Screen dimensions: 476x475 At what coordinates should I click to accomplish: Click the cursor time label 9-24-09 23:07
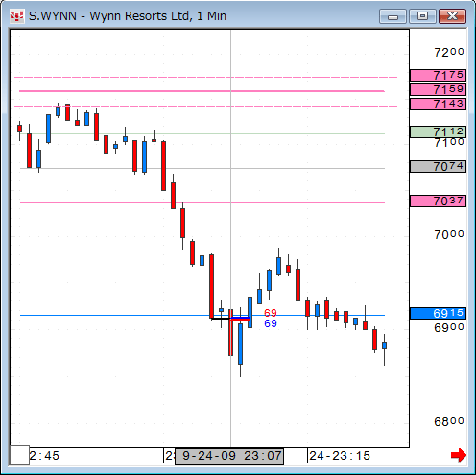pos(229,456)
